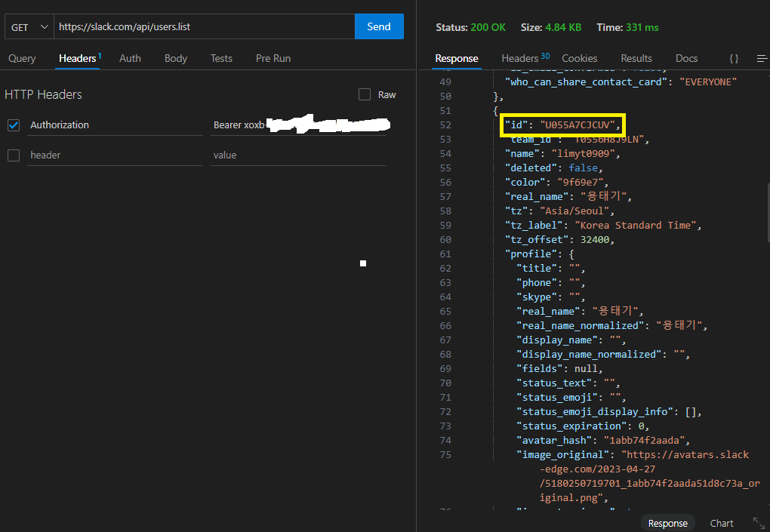770x532 pixels.
Task: Click the empty header name field
Action: 115,155
